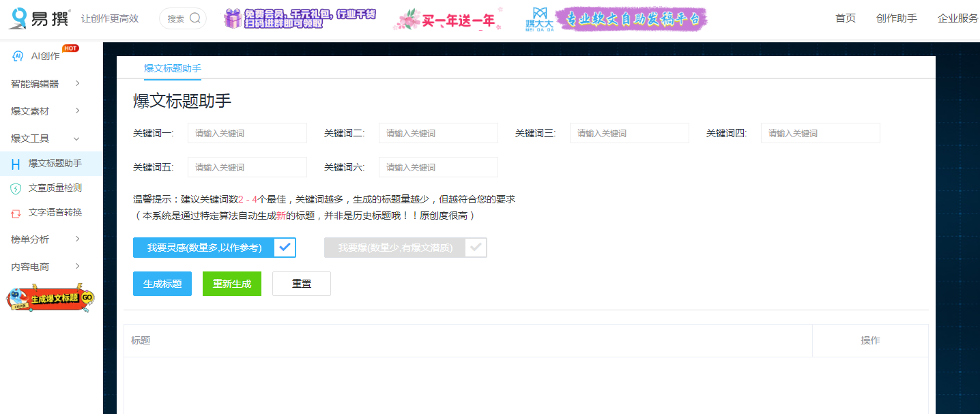Click the 重置 button
The height and width of the screenshot is (414, 980).
click(301, 283)
